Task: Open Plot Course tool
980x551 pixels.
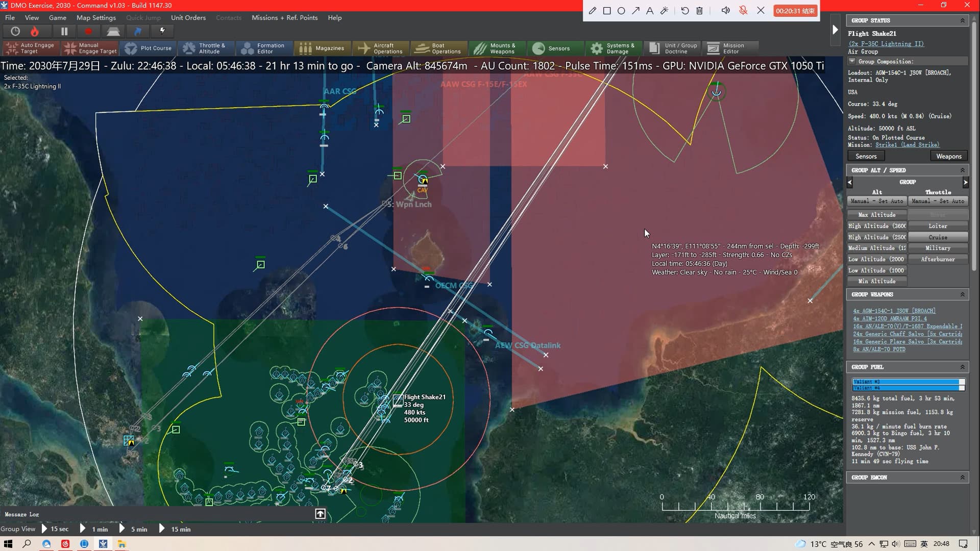Action: [149, 48]
